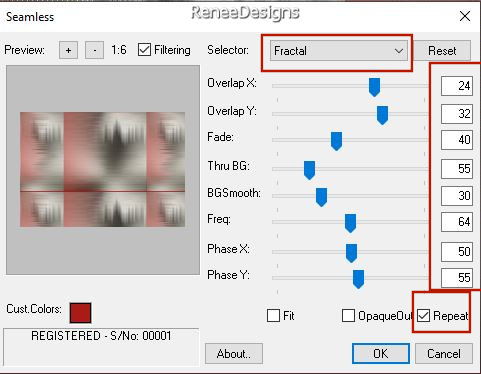Viewport: 481px width, 374px height.
Task: Open the About.. dialog
Action: click(234, 353)
